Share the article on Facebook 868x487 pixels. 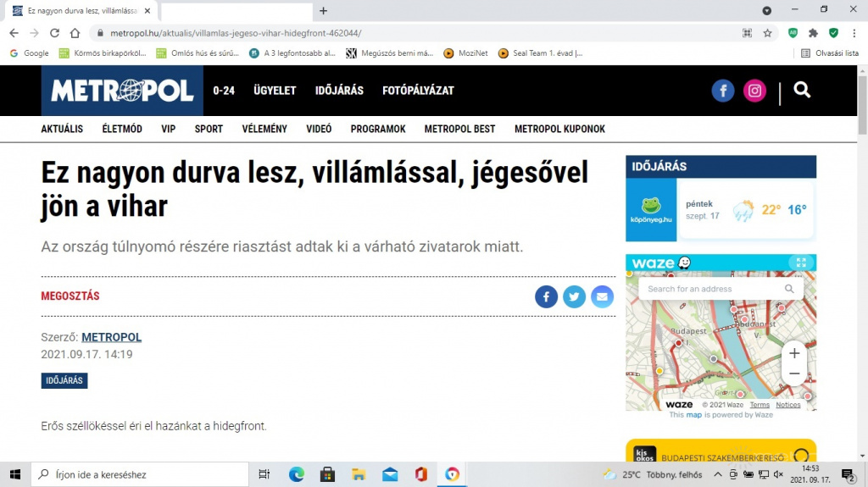tap(546, 296)
